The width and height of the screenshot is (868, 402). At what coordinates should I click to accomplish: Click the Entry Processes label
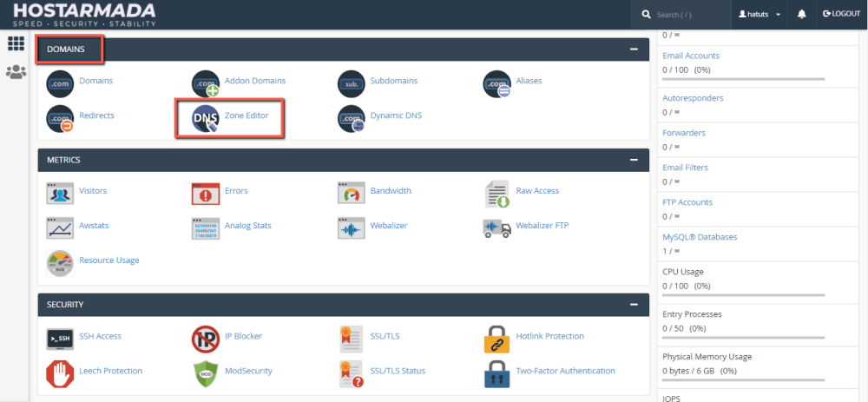[x=692, y=314]
